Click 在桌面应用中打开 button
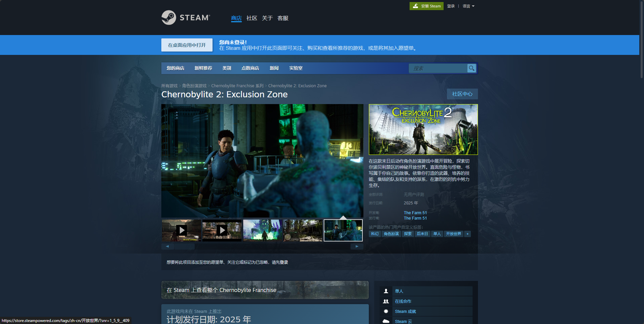The width and height of the screenshot is (644, 324). (x=187, y=45)
